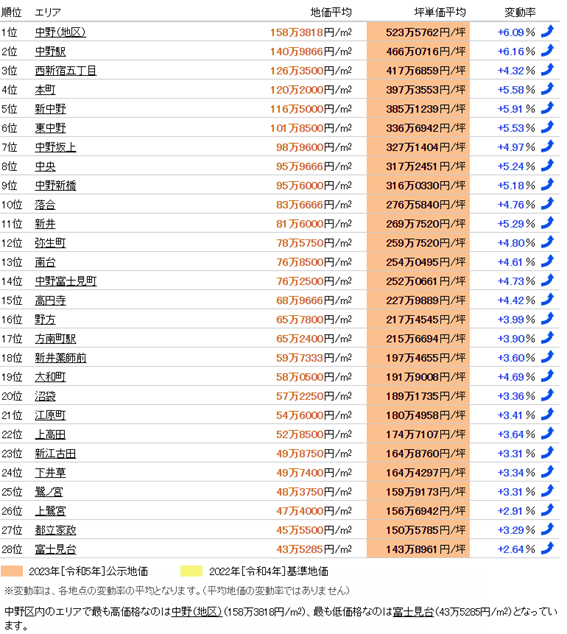Click the upward arrow in the 高円寺 row

547,299
